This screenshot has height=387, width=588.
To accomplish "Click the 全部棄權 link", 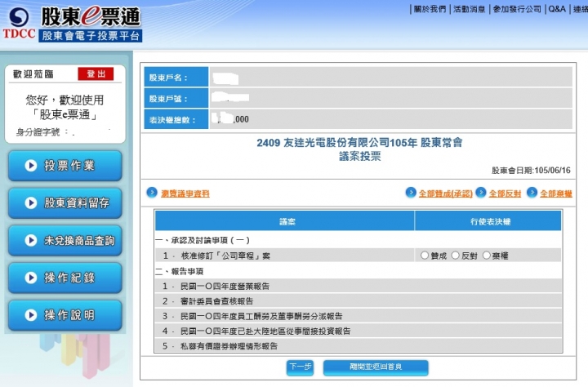I will pos(556,193).
